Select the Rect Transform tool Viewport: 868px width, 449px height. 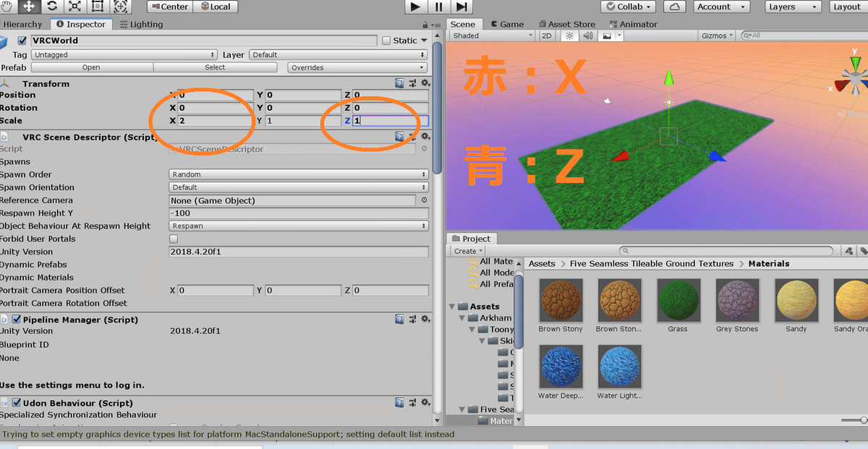(97, 7)
